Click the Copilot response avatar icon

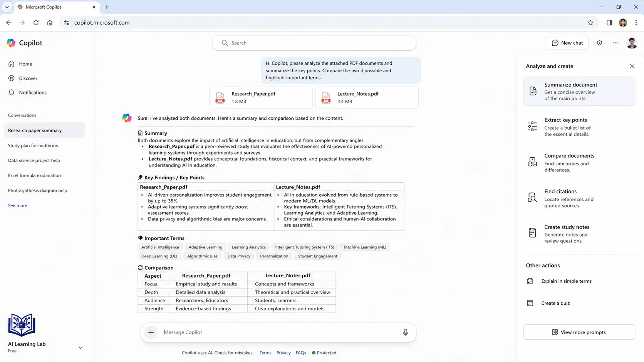[x=127, y=118]
